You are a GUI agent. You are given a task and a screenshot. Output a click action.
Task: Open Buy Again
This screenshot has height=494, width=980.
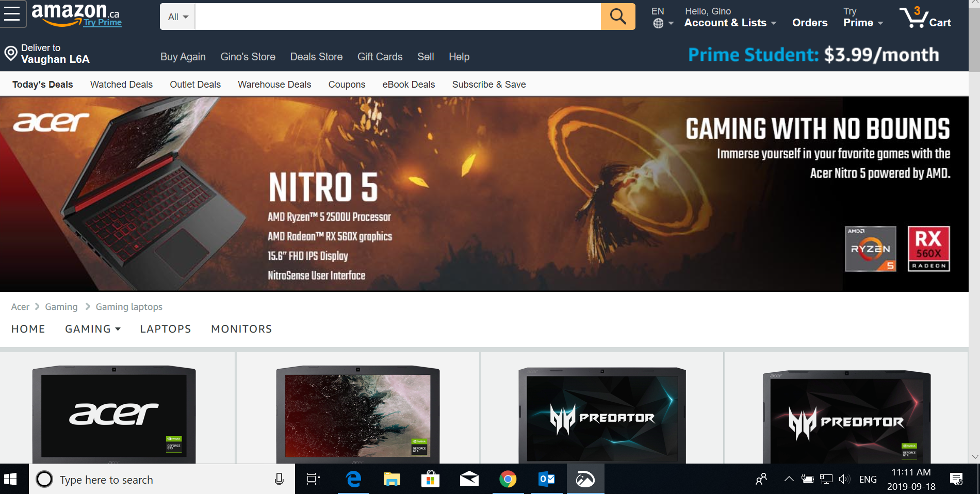coord(183,57)
